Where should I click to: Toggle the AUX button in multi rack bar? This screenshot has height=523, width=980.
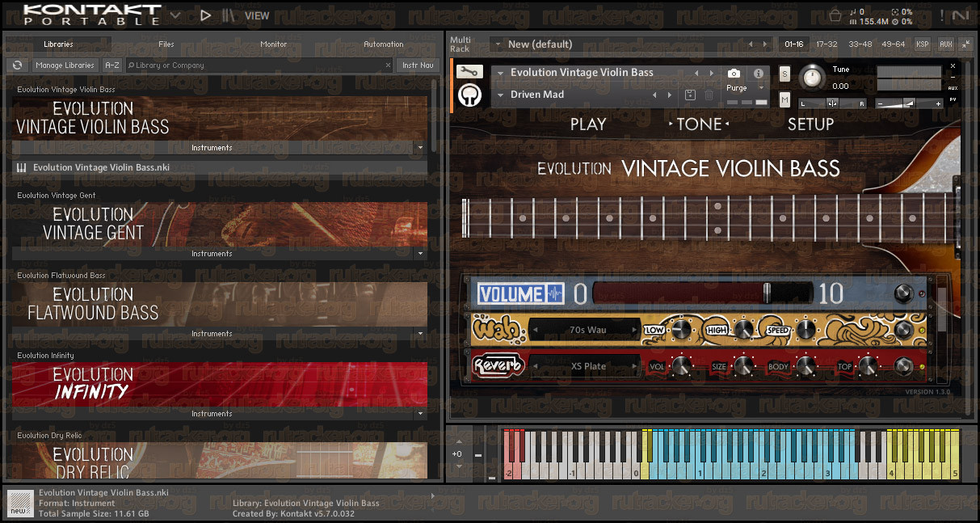click(946, 44)
